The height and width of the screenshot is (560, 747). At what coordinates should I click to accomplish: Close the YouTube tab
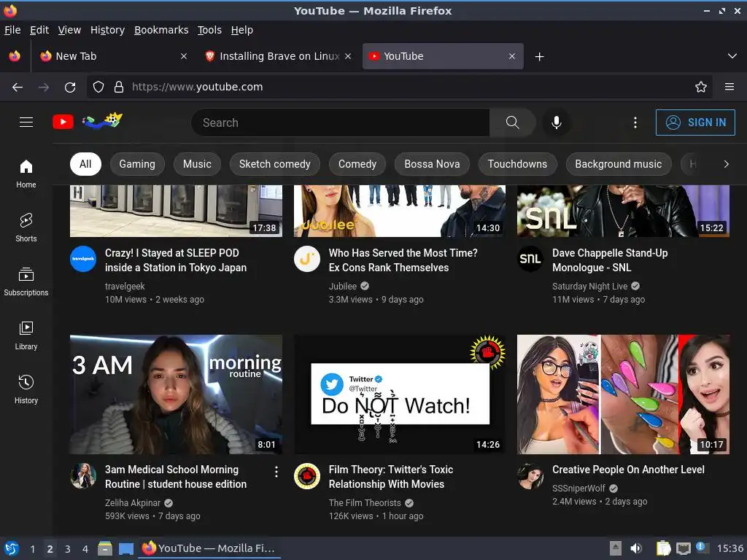click(512, 56)
